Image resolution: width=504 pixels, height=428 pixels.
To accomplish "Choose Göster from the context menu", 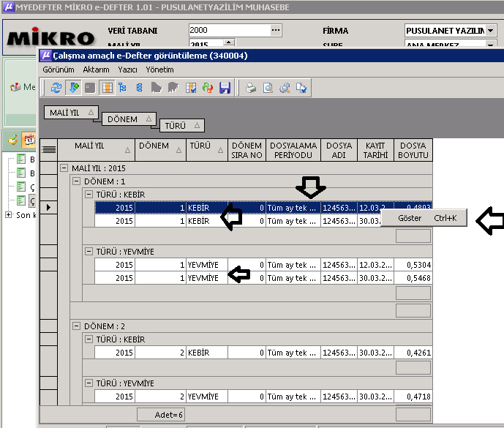I will (424, 218).
